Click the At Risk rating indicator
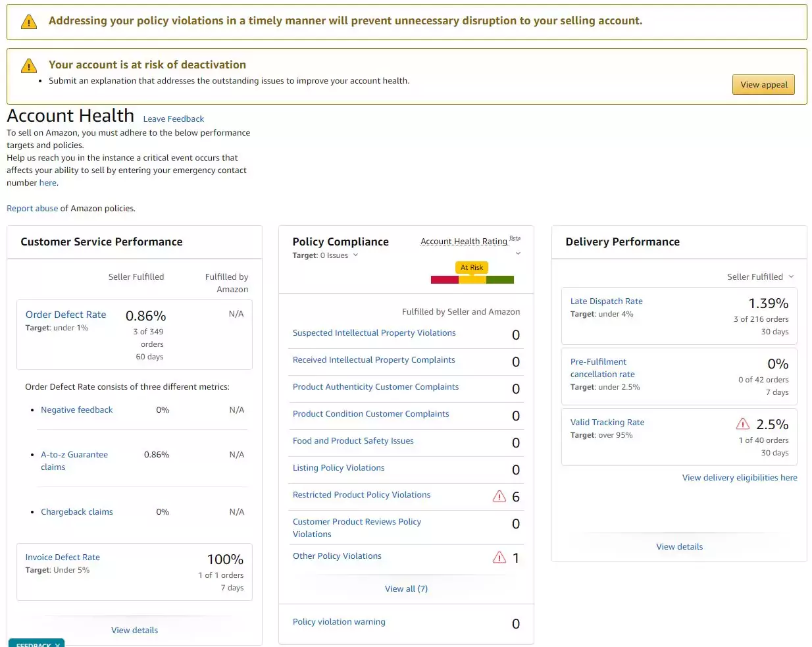812x647 pixels. [x=471, y=267]
